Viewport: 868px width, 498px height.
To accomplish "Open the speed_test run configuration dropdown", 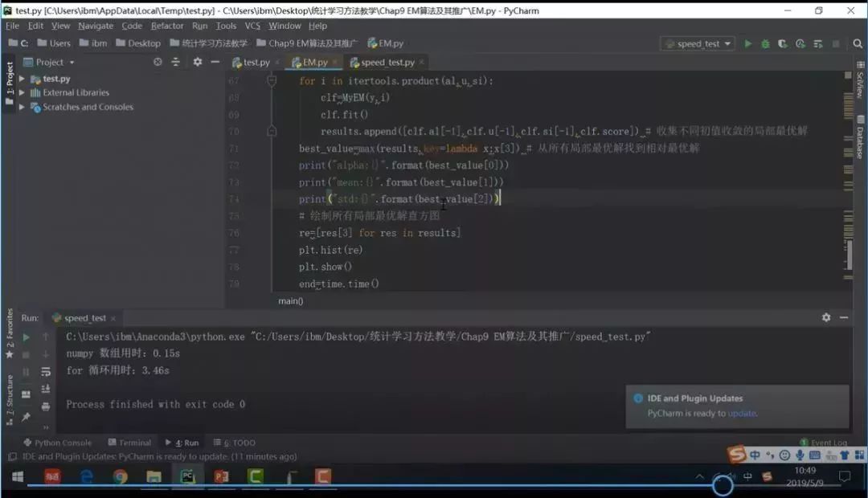I will (698, 43).
